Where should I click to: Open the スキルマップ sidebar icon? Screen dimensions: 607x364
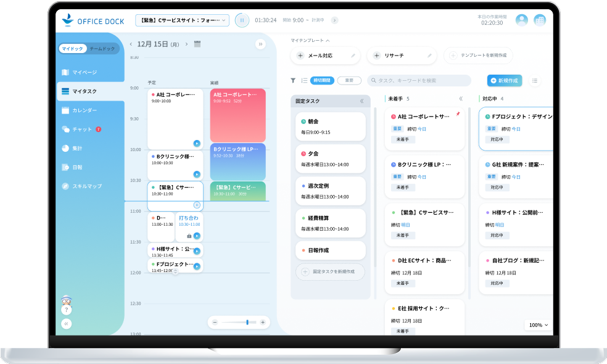pos(86,186)
